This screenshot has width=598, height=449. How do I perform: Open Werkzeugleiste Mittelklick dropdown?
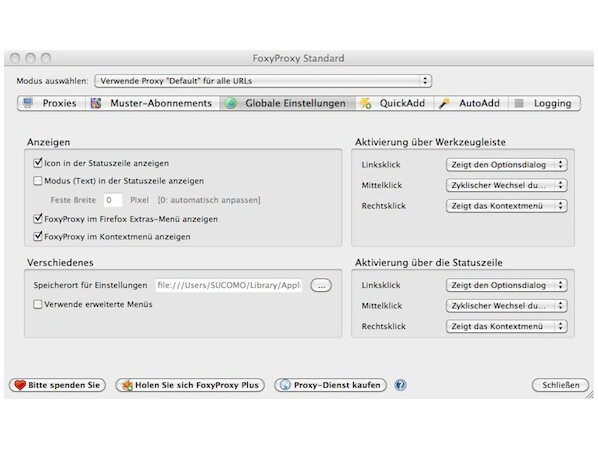pyautogui.click(x=506, y=185)
